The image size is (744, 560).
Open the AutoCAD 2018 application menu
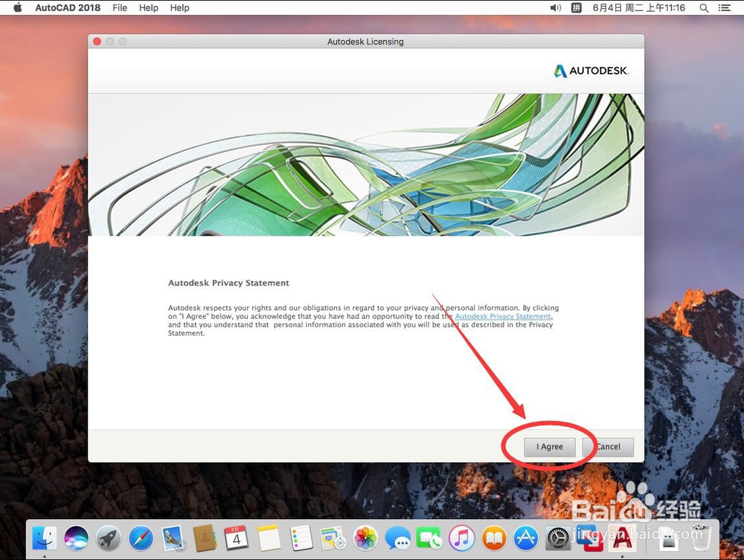[68, 7]
